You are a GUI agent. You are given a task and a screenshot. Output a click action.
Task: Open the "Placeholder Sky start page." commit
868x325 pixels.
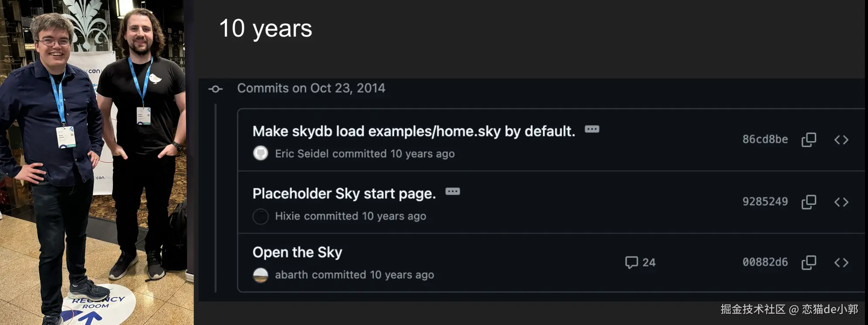344,194
